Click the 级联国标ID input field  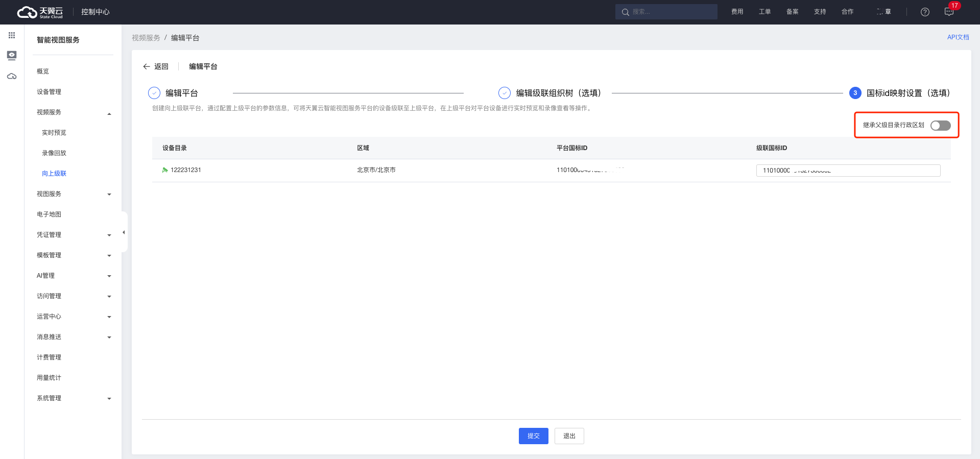click(848, 171)
